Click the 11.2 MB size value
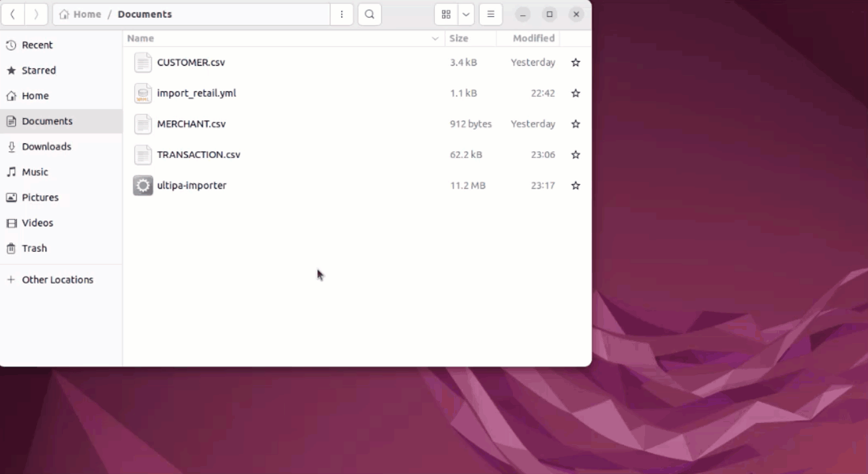The width and height of the screenshot is (868, 474). pos(468,185)
